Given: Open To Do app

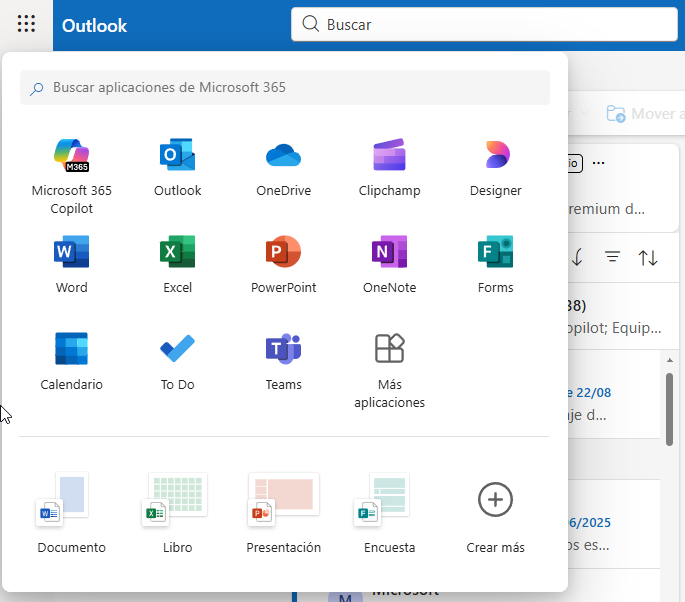Looking at the screenshot, I should pos(177,362).
